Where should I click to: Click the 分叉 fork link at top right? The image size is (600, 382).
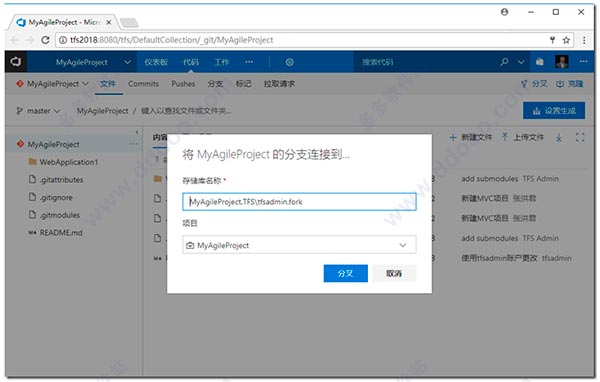coord(535,84)
